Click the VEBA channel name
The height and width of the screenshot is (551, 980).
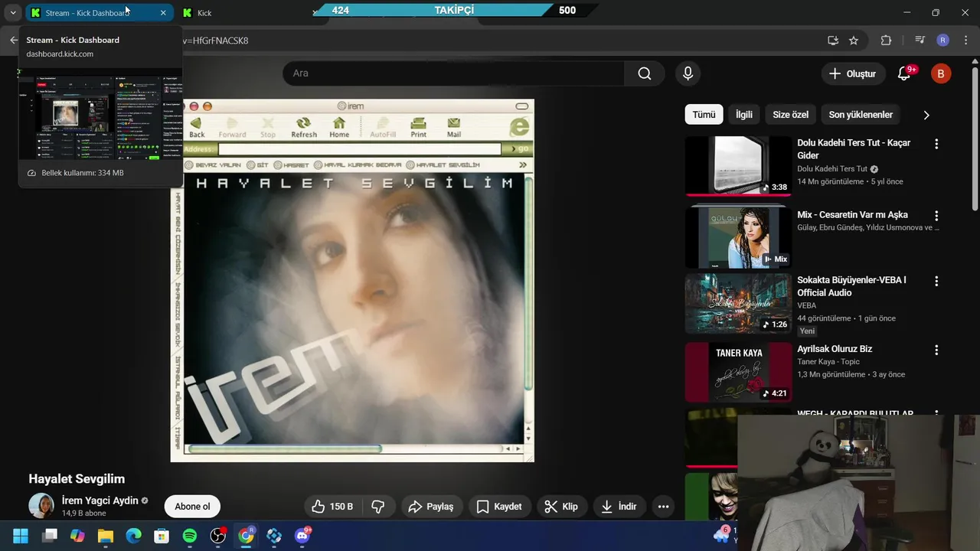click(806, 305)
